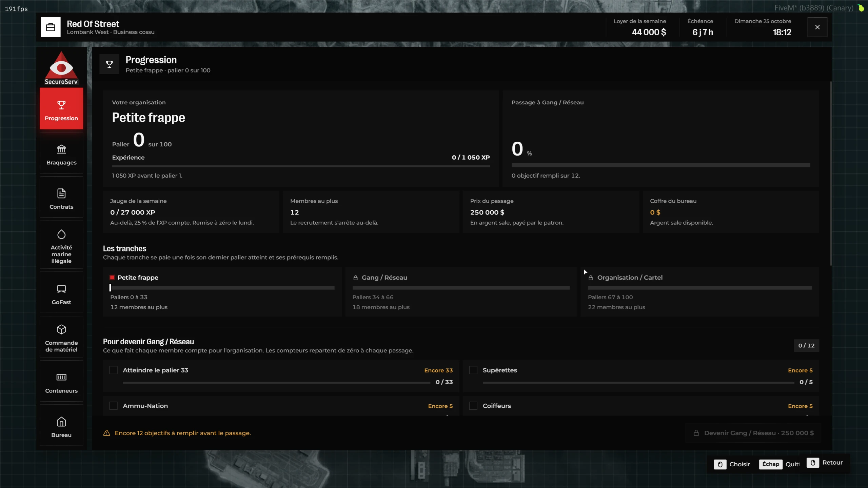Tick the Supérettes objective checkbox
Screen dimensions: 868x488
[473, 370]
